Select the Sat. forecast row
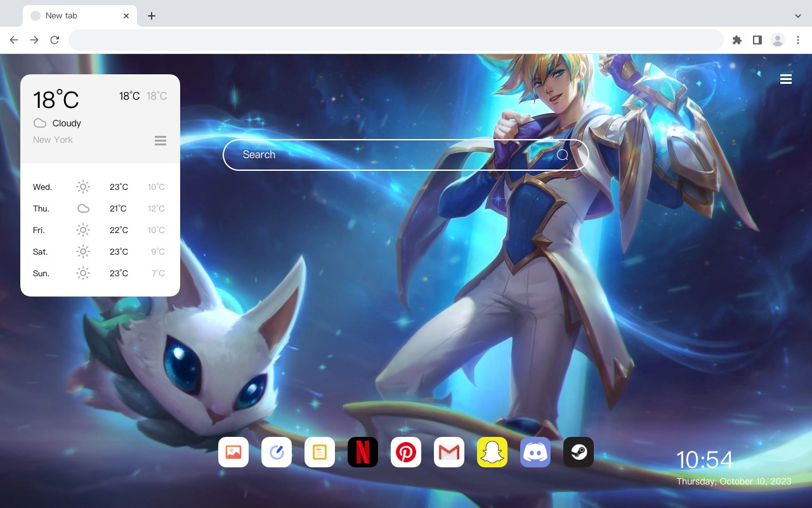This screenshot has width=812, height=508. coord(100,251)
